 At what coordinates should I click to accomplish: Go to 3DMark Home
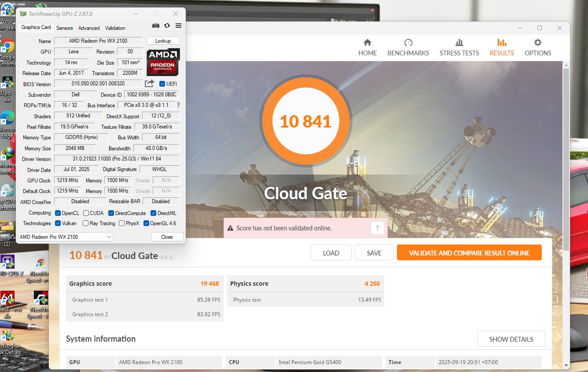point(367,47)
